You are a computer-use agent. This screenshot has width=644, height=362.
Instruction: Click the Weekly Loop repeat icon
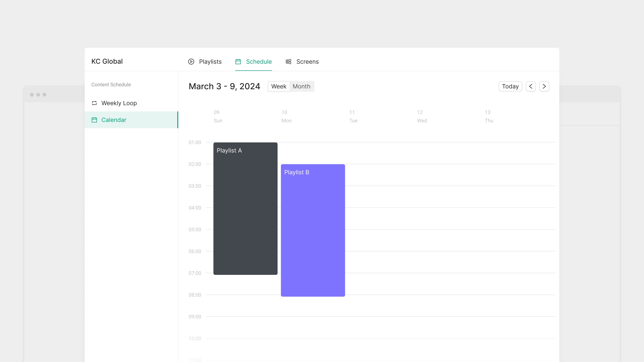click(94, 103)
